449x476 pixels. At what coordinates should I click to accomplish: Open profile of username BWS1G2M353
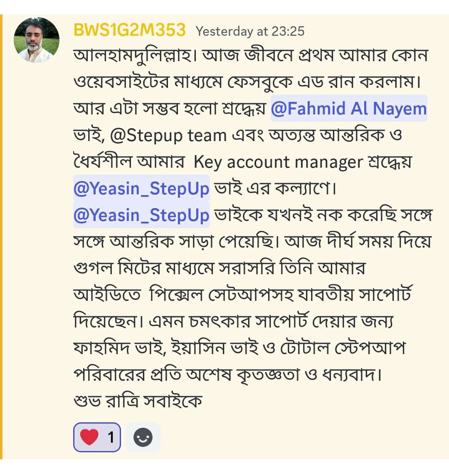[130, 30]
